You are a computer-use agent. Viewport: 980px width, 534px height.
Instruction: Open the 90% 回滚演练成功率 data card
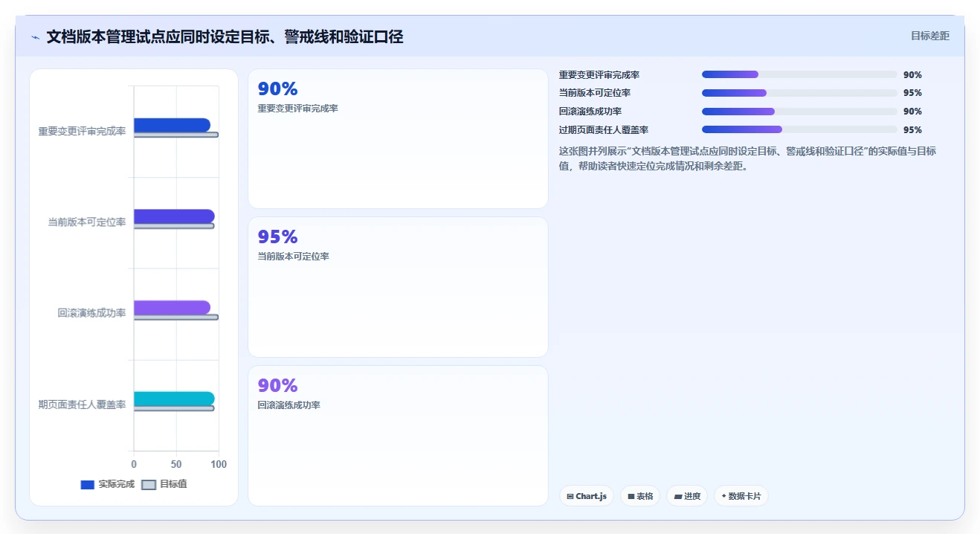coord(398,436)
